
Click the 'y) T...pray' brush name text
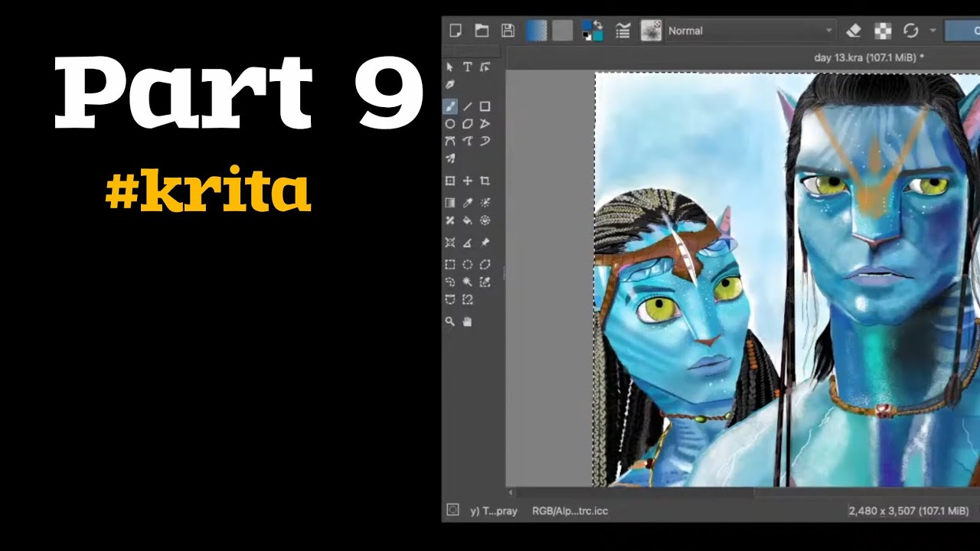[494, 510]
